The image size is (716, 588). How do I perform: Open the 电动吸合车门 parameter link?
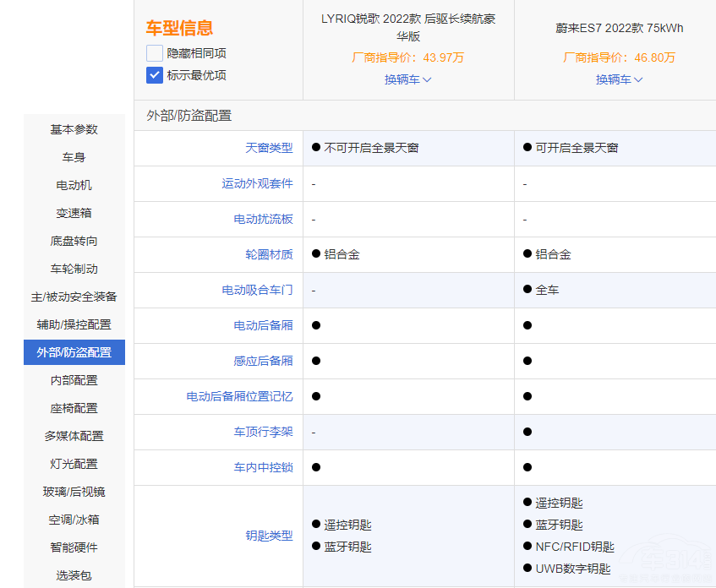click(x=257, y=290)
